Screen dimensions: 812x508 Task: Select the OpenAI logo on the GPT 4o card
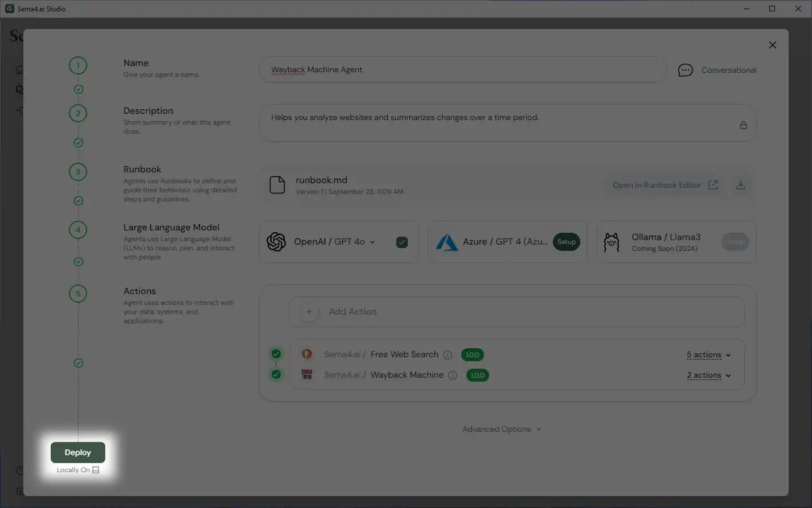(x=277, y=241)
